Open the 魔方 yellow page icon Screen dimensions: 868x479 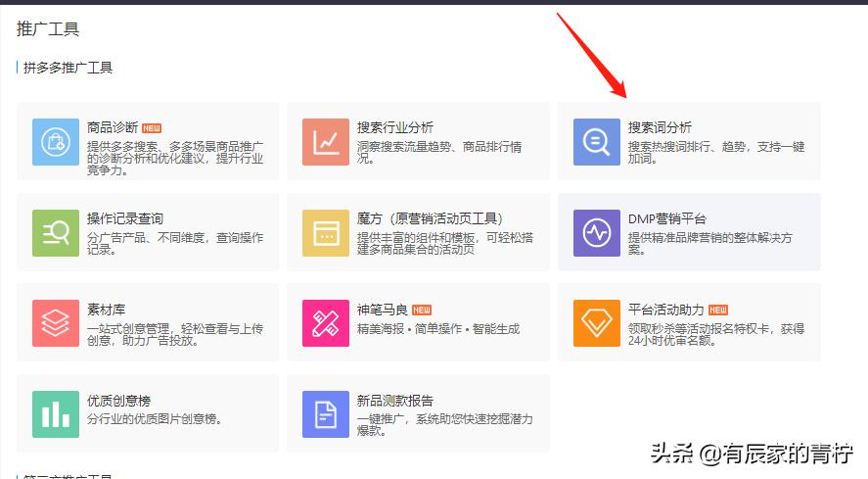click(326, 233)
